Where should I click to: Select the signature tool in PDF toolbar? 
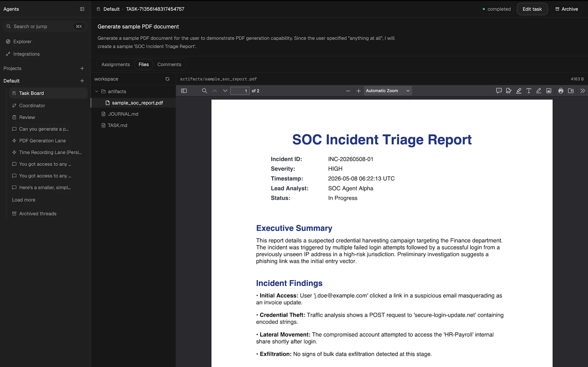click(x=509, y=91)
